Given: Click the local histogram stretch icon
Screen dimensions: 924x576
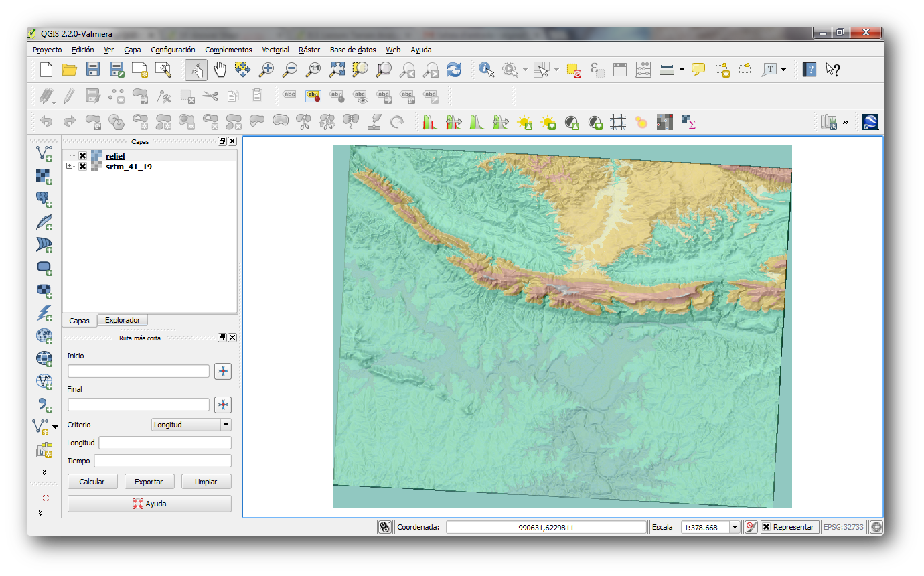Looking at the screenshot, I should (x=431, y=122).
